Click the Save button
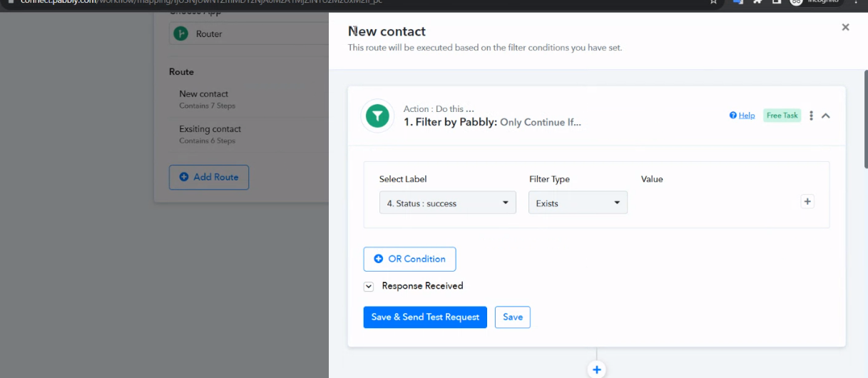Viewport: 868px width, 378px height. tap(513, 317)
